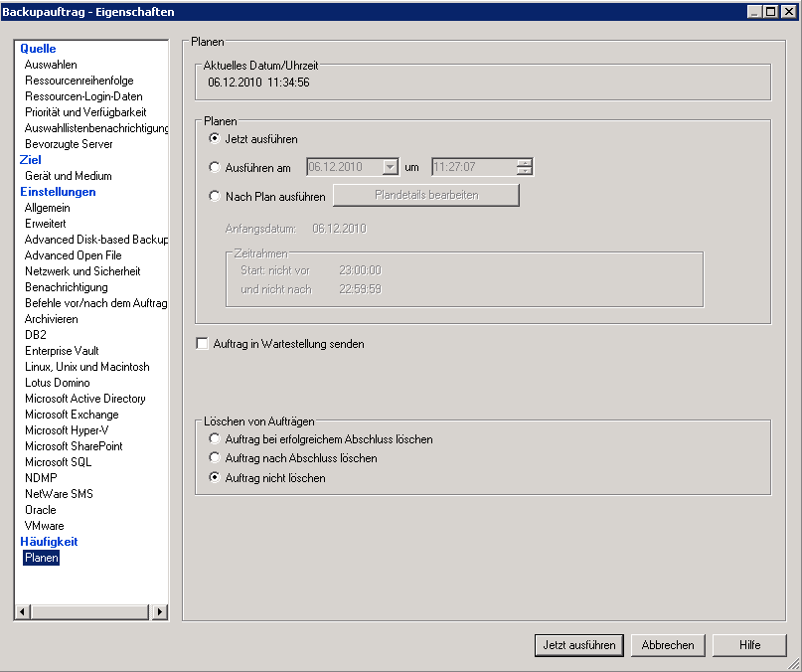The height and width of the screenshot is (672, 802).
Task: Select the 'Jetzt ausführen' radio button
Action: click(x=215, y=139)
